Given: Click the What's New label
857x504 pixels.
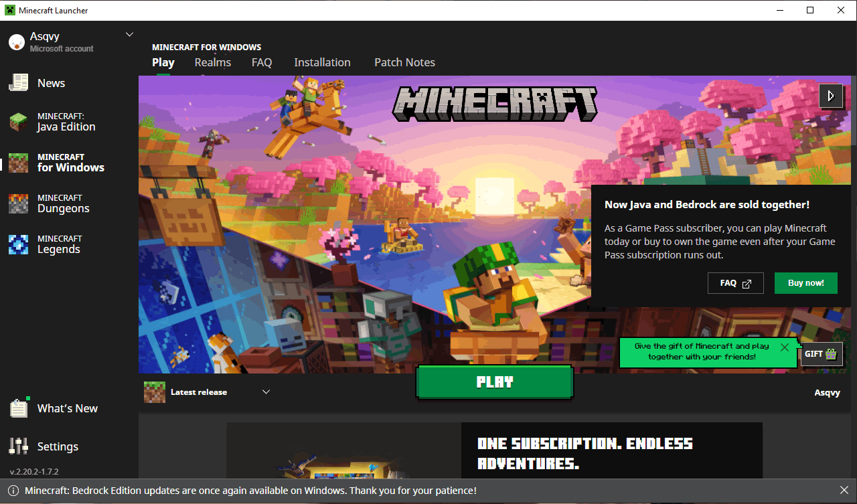Looking at the screenshot, I should pos(68,408).
